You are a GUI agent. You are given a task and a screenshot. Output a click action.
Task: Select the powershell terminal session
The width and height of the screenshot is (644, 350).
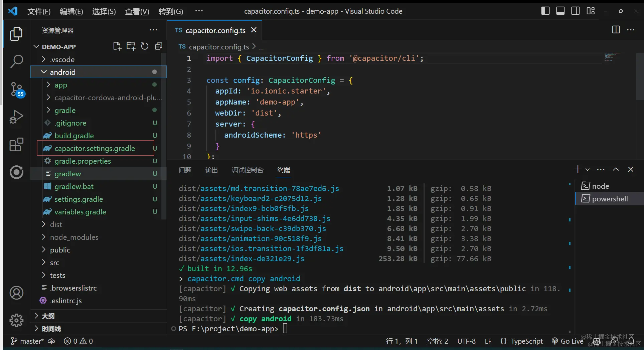click(x=609, y=199)
